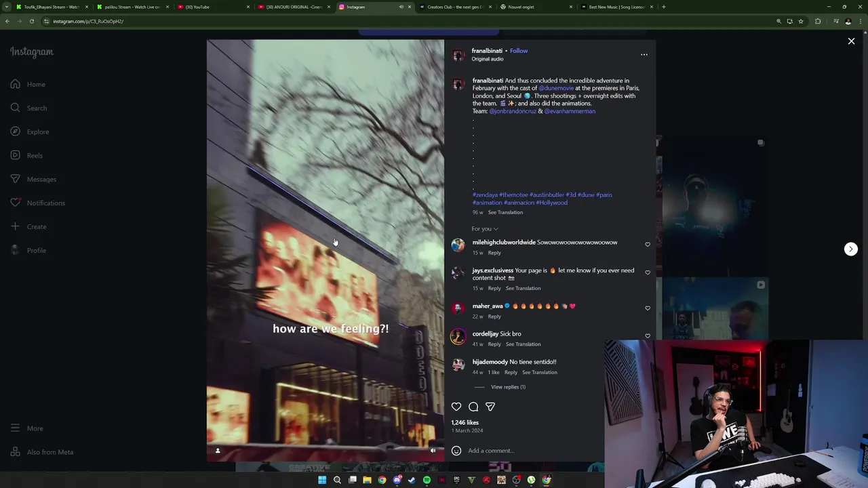Viewport: 868px width, 488px height.
Task: Reply to milehighclubworldwide's comment
Action: (494, 253)
